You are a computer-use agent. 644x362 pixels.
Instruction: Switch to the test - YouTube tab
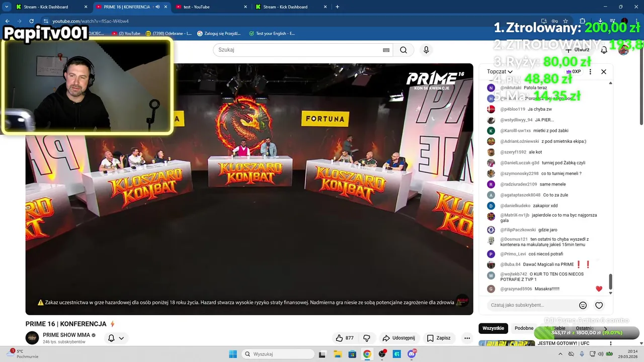pos(211,7)
